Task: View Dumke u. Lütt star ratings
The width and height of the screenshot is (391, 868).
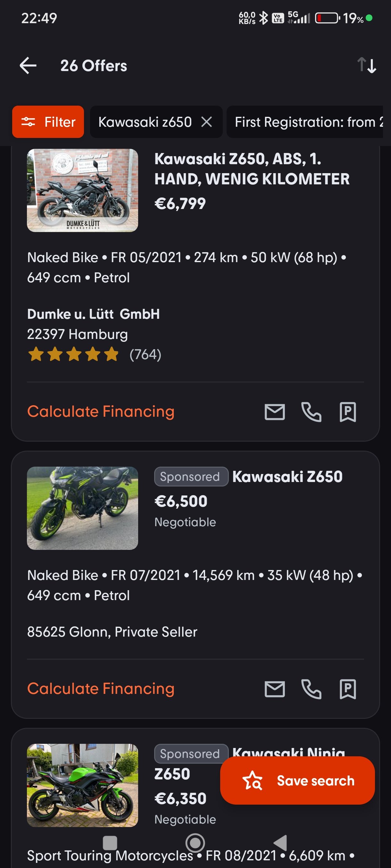Action: 73,355
